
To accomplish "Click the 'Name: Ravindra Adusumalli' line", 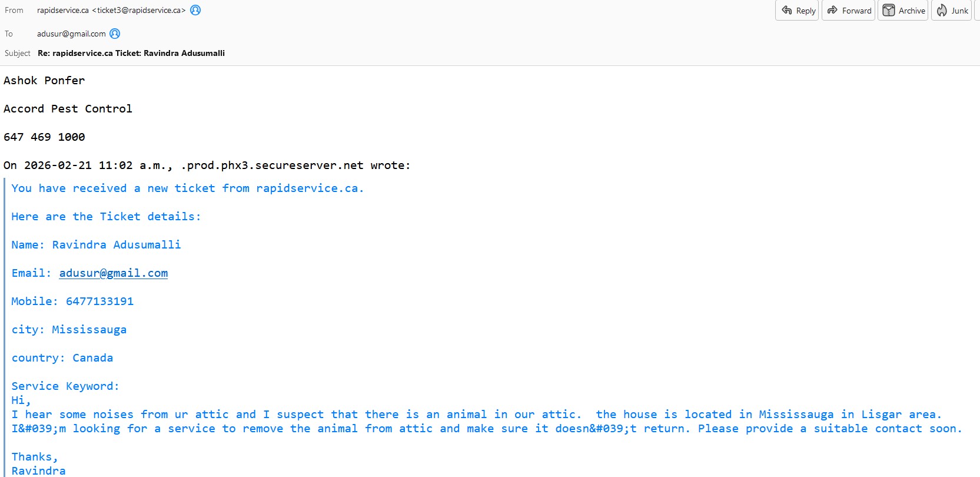I will pyautogui.click(x=96, y=244).
